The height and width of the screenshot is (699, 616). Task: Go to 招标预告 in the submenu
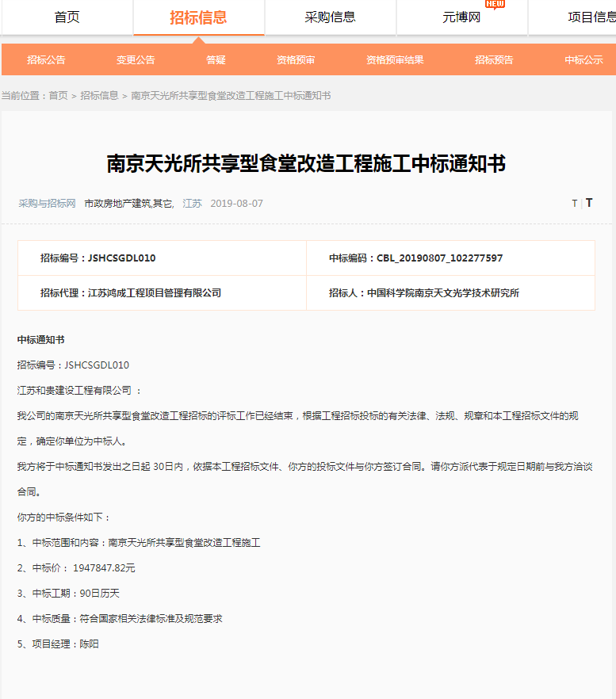point(494,60)
